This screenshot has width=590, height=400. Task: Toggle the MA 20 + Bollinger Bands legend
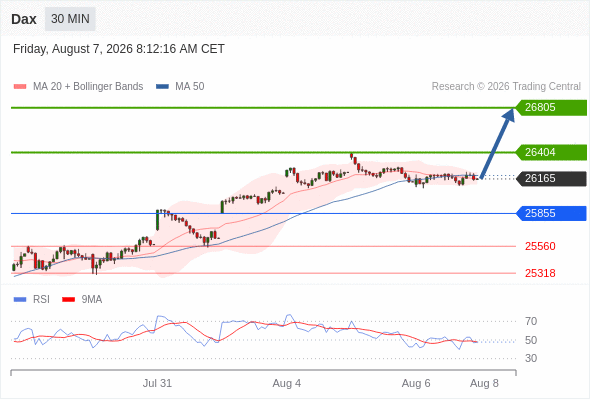pyautogui.click(x=78, y=87)
